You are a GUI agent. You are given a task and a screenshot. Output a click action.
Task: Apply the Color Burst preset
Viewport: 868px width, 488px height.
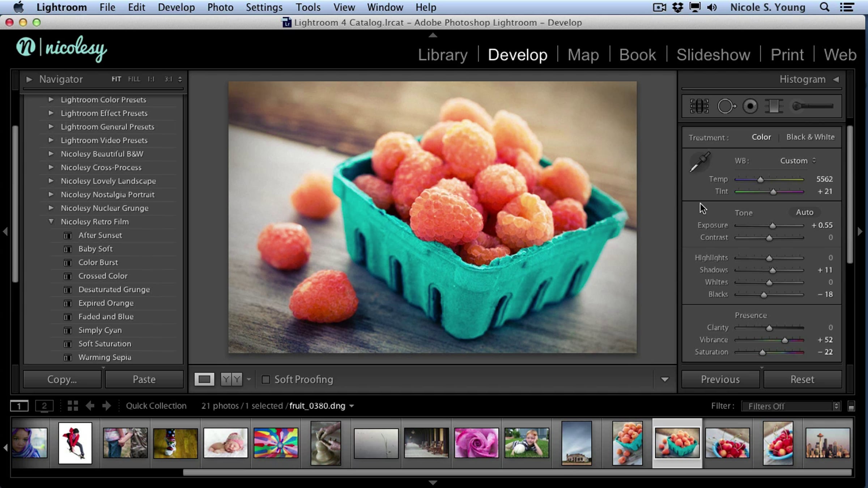click(98, 262)
